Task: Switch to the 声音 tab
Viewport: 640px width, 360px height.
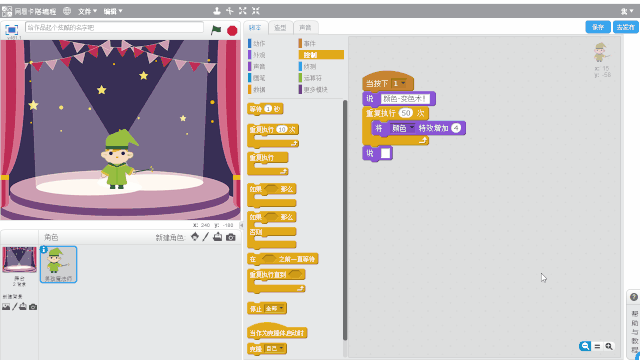Action: 305,27
